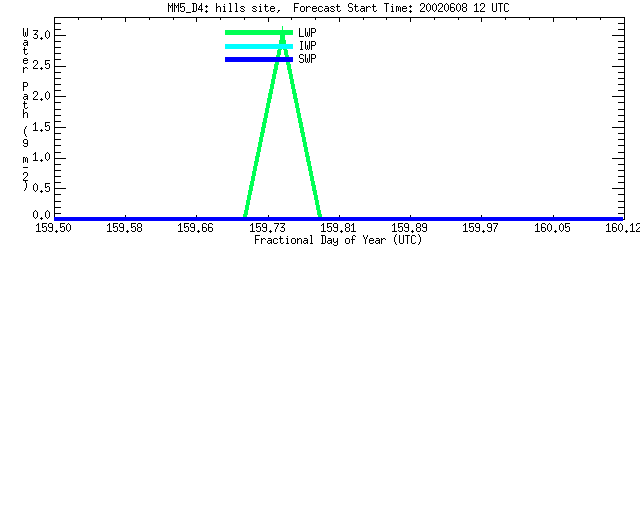Click the y-axis tick label 1.5
The height and width of the screenshot is (512, 640).
pos(42,127)
